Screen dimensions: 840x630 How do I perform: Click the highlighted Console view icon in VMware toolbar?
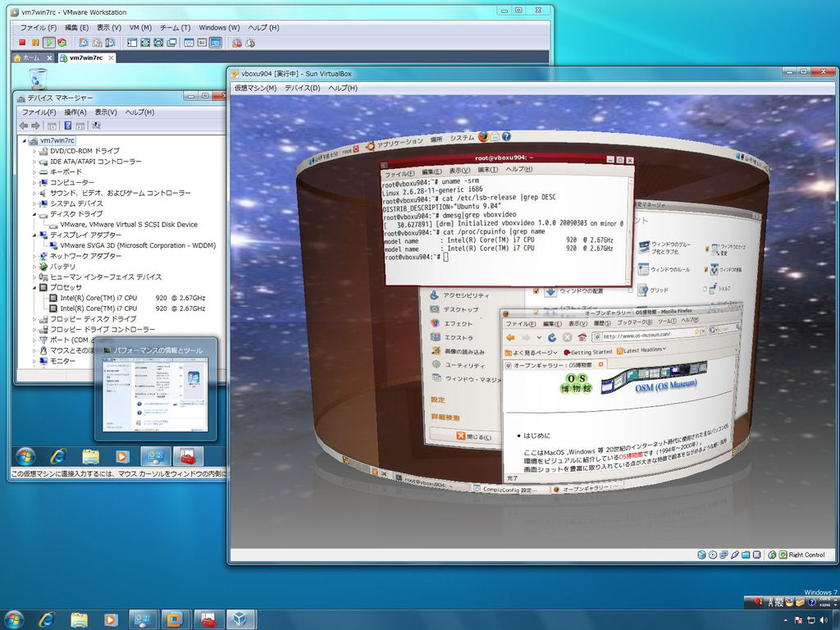pos(216,43)
